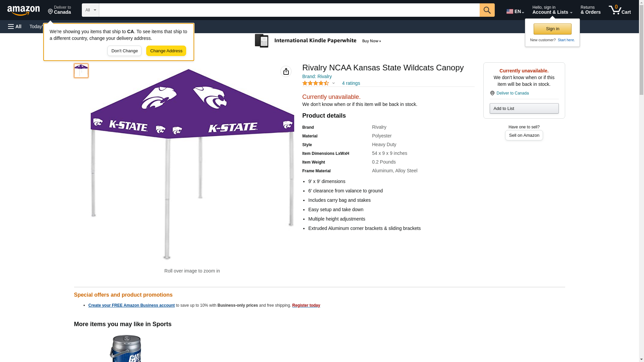Open the shopping cart
Viewport: 644px width, 362px height.
pos(620,10)
